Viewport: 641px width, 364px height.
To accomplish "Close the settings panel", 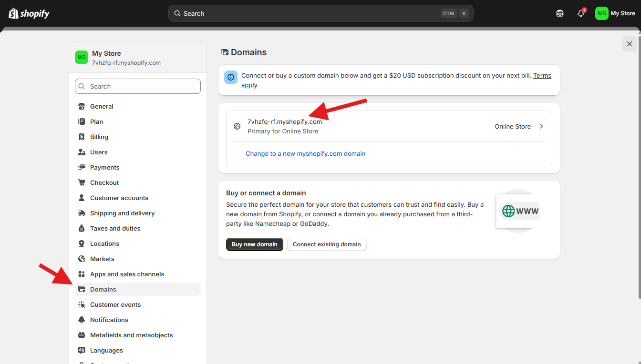I will pyautogui.click(x=630, y=44).
